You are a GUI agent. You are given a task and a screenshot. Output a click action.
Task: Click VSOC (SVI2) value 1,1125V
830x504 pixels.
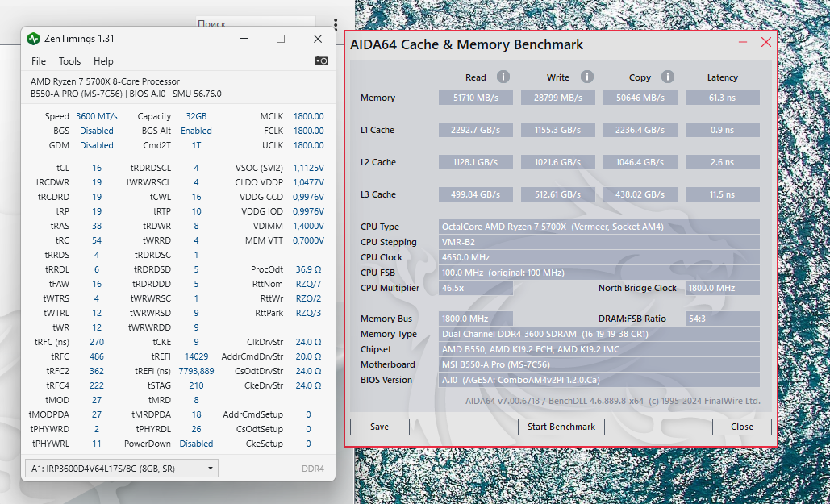pos(309,168)
